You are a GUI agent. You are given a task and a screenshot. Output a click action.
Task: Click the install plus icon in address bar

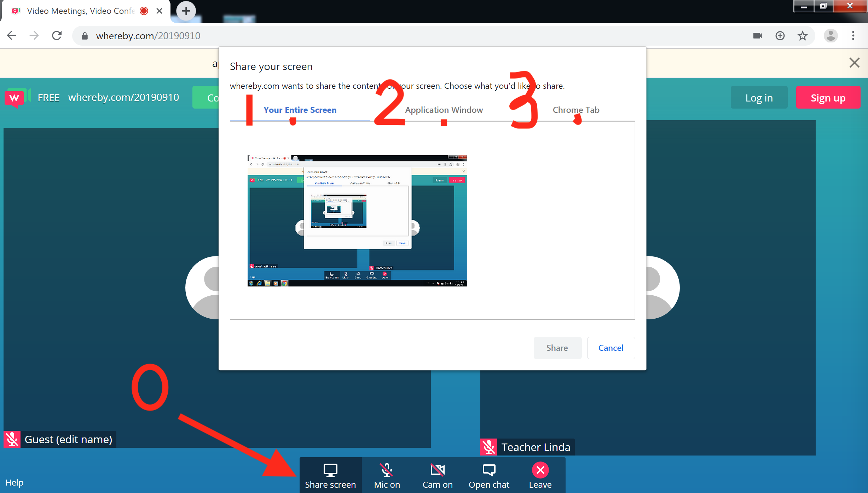(780, 36)
